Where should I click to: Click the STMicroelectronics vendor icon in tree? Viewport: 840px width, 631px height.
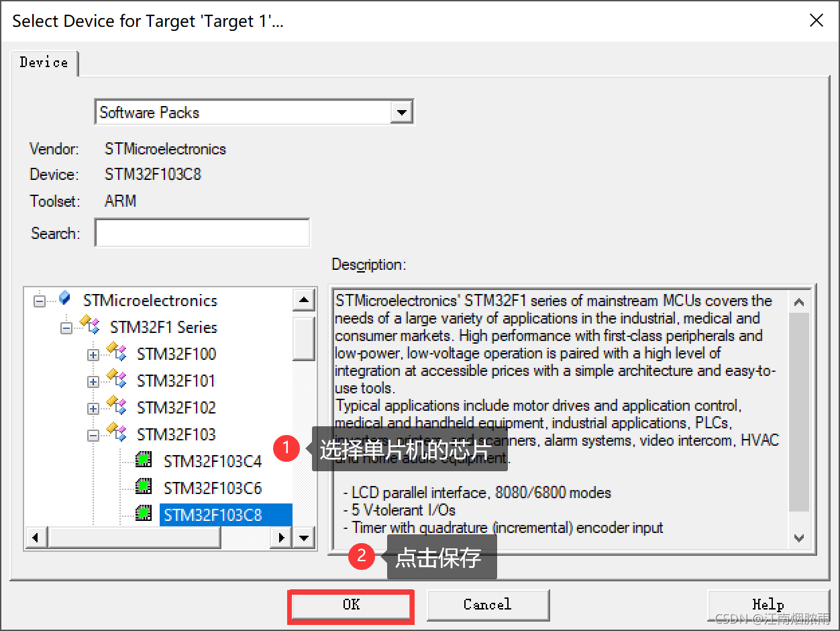64,299
